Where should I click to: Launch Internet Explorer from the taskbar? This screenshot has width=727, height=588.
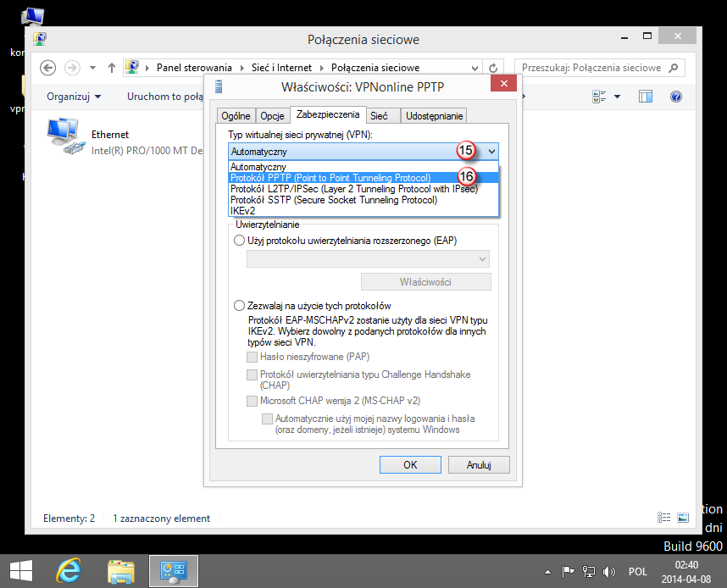[69, 571]
